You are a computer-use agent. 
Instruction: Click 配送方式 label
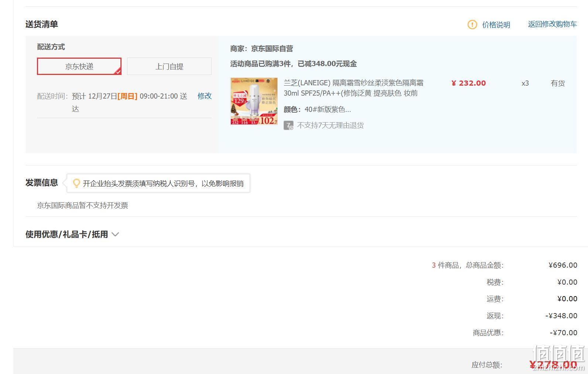tap(51, 47)
